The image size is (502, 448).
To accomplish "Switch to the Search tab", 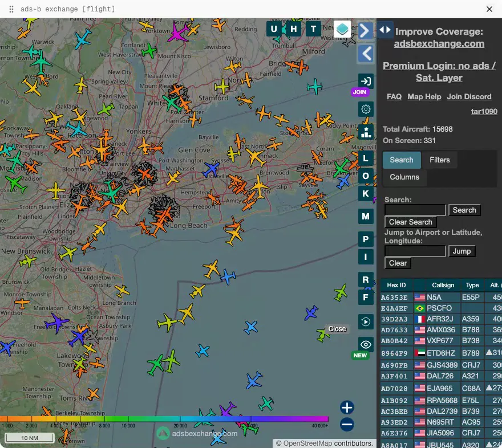I will [x=402, y=160].
